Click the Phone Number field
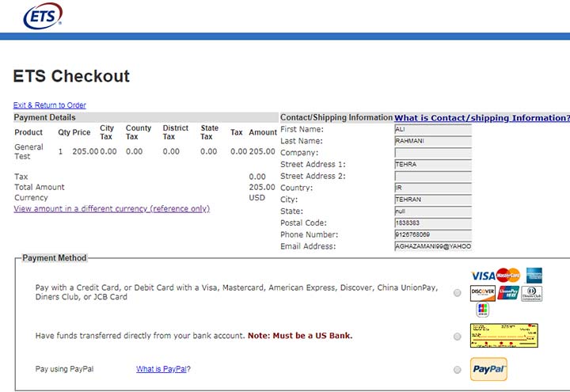Viewport: 570px width, 392px height. coord(433,234)
